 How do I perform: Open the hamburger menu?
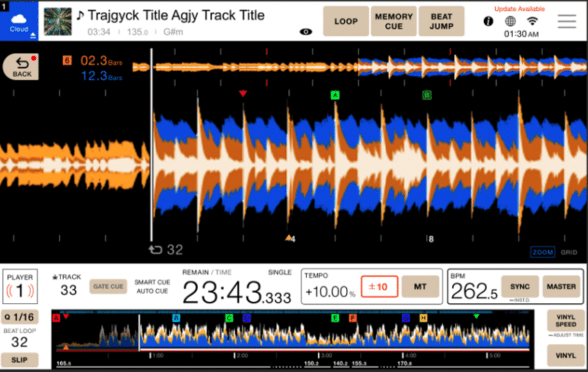pyautogui.click(x=567, y=21)
